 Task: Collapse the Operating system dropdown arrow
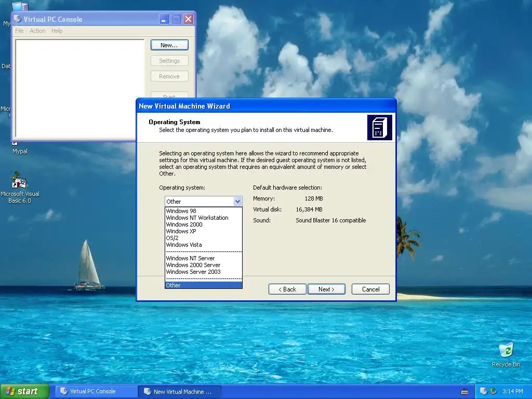coord(237,202)
